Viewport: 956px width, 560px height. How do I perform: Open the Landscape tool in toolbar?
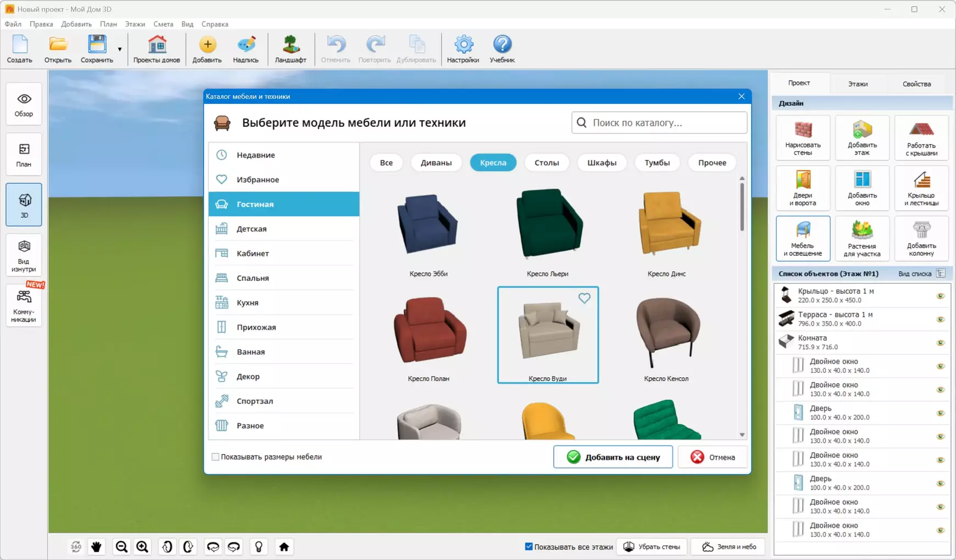[x=290, y=49]
